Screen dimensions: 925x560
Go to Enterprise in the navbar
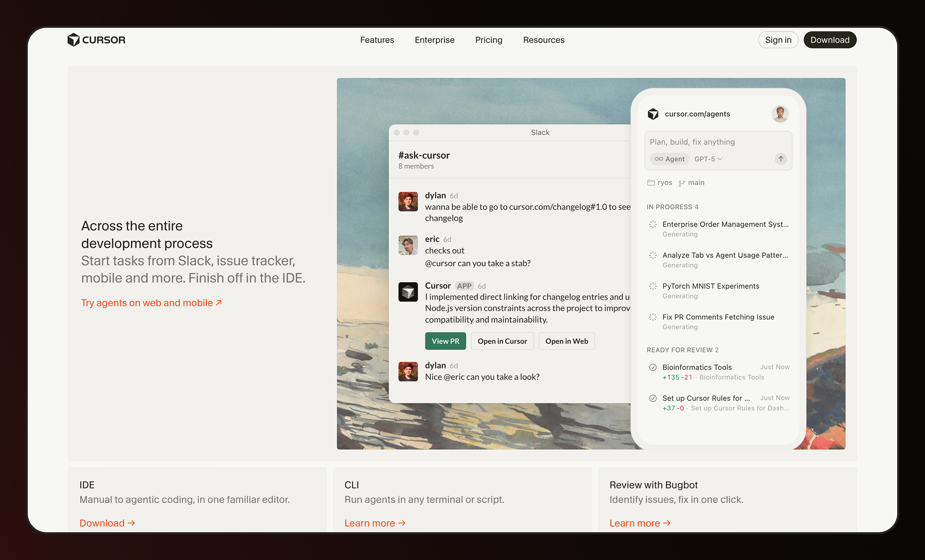click(x=434, y=40)
